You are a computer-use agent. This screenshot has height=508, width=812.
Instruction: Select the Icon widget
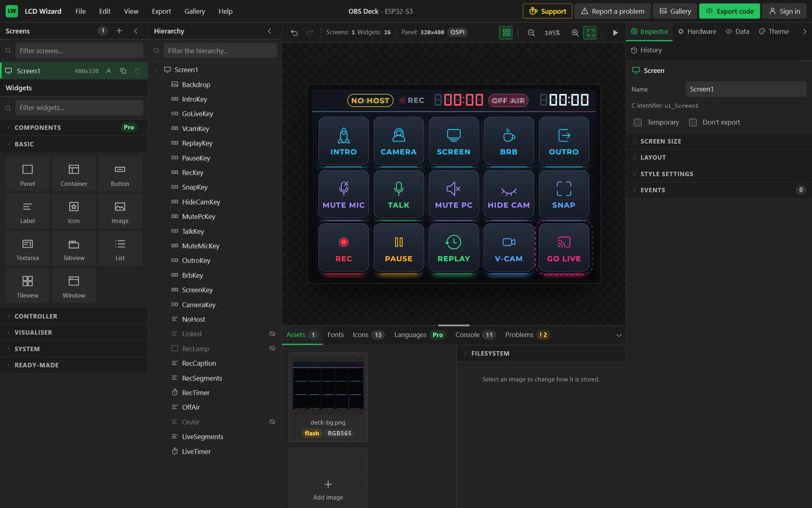coord(74,212)
